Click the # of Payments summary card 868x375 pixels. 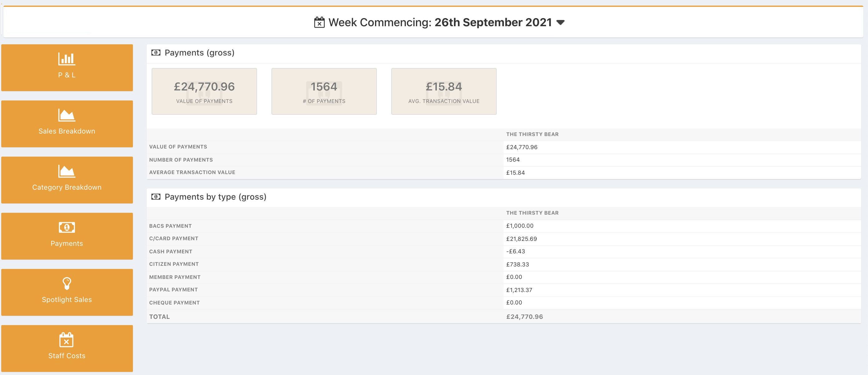tap(324, 91)
